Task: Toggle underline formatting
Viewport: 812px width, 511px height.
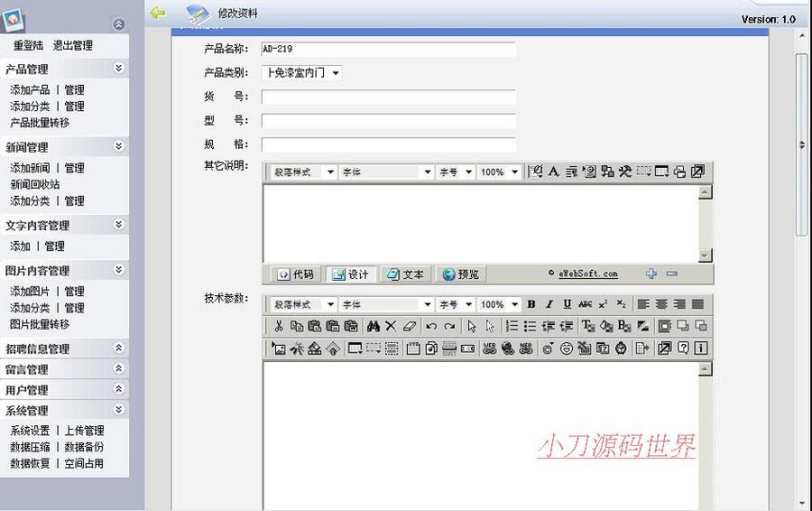Action: tap(567, 304)
